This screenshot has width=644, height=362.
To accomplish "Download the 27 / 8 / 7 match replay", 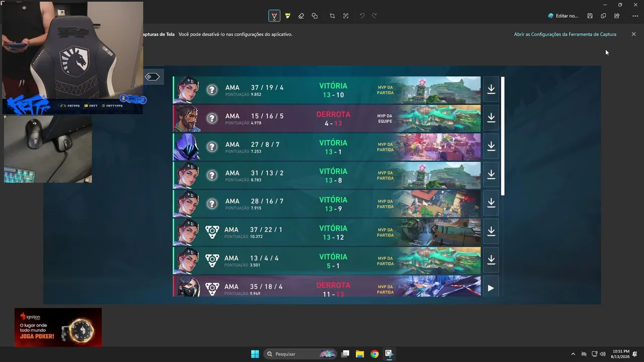I will click(x=491, y=146).
